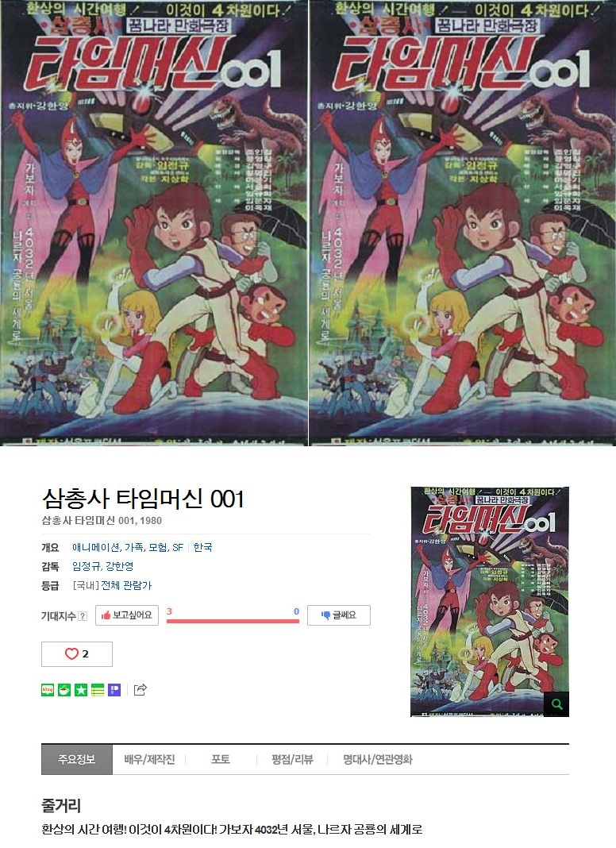
Task: Open the small movie poster thumbnail
Action: [x=490, y=601]
